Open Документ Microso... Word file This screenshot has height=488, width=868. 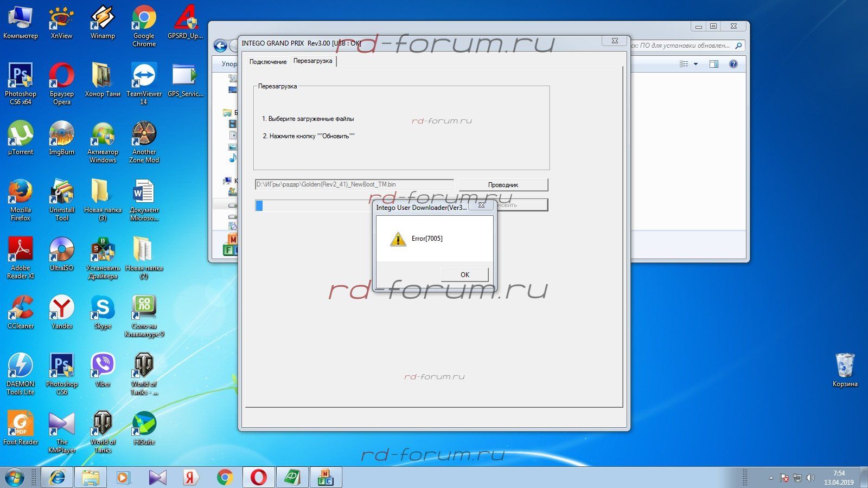click(x=144, y=200)
